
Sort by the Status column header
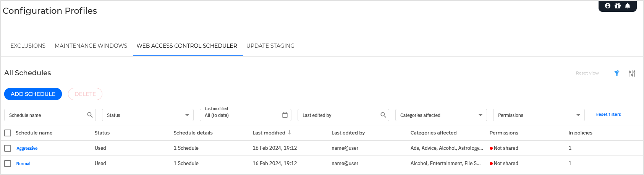pos(102,133)
